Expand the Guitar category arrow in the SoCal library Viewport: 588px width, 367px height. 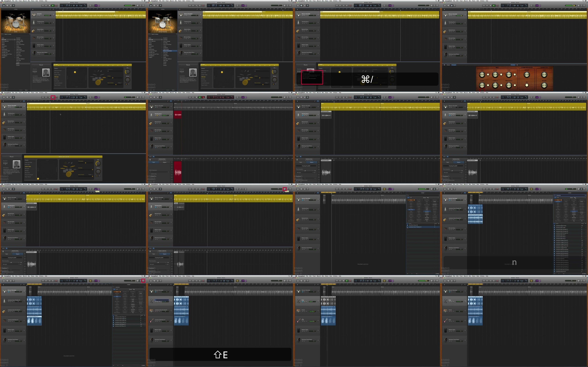[x=15, y=43]
